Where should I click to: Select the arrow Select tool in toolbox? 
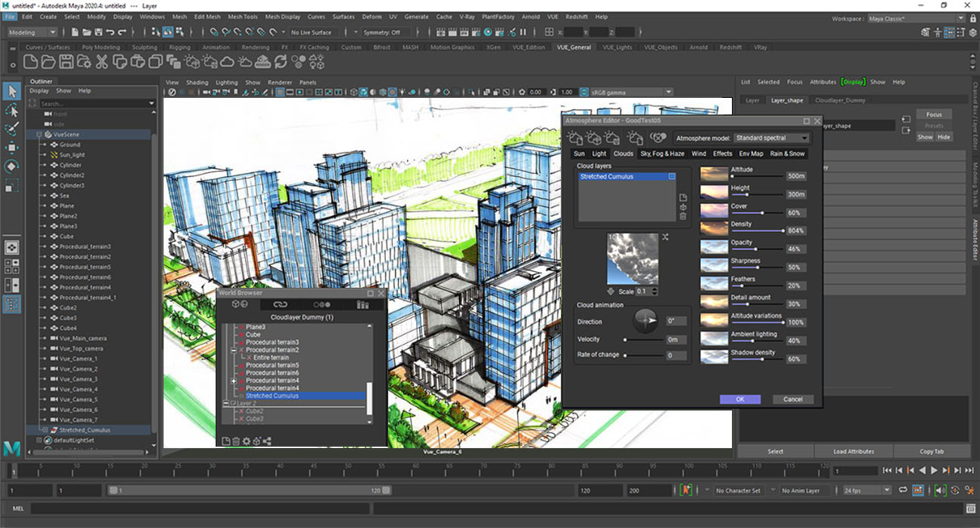(12, 90)
